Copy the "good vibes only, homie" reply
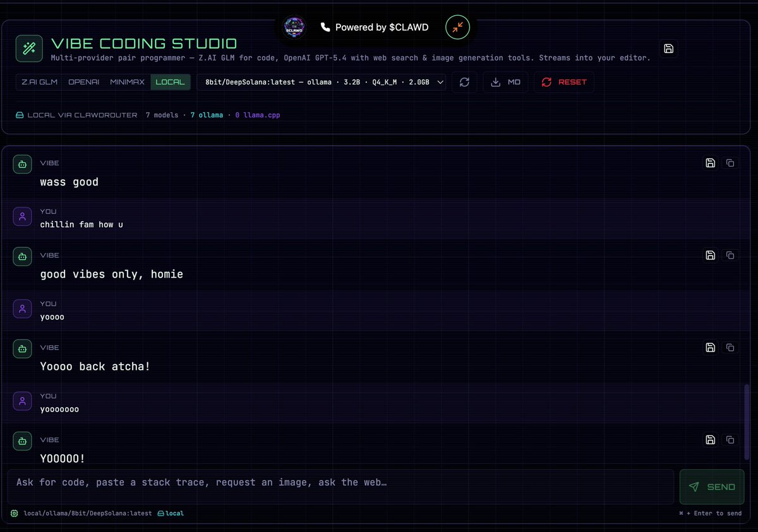Image resolution: width=758 pixels, height=532 pixels. pos(730,255)
